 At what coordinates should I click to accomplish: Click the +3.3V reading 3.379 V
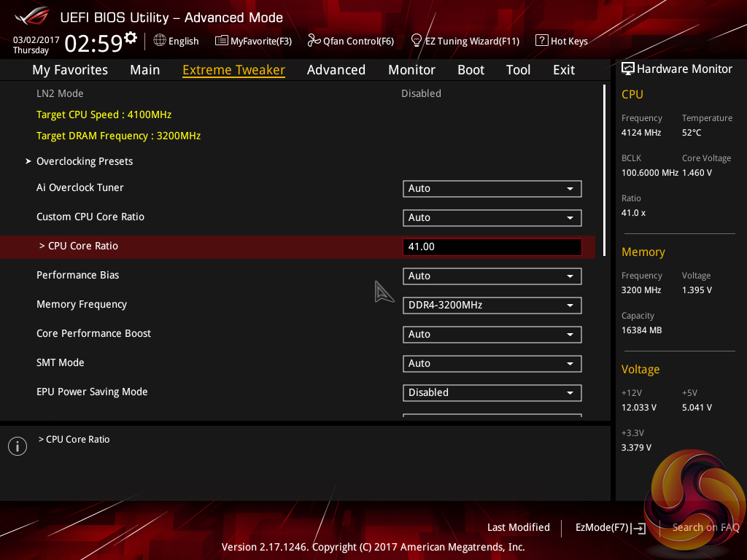coord(636,448)
